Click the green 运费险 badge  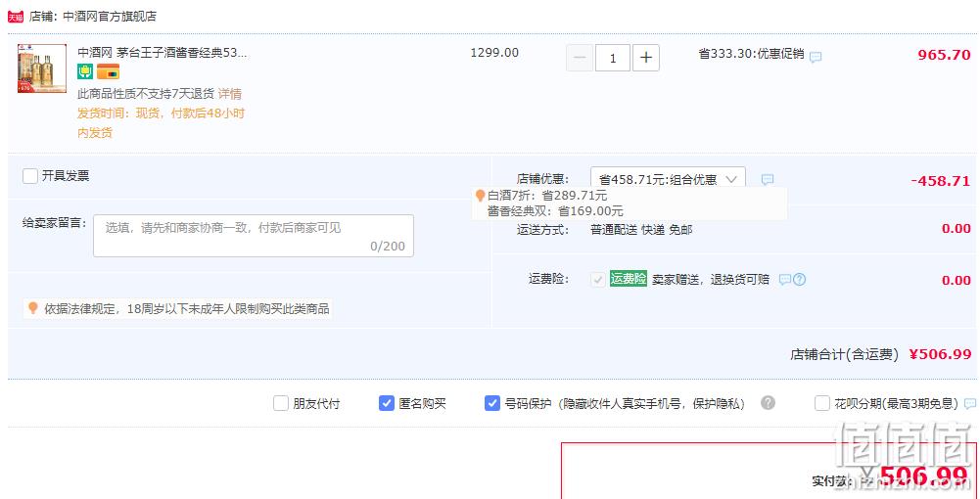pos(629,279)
